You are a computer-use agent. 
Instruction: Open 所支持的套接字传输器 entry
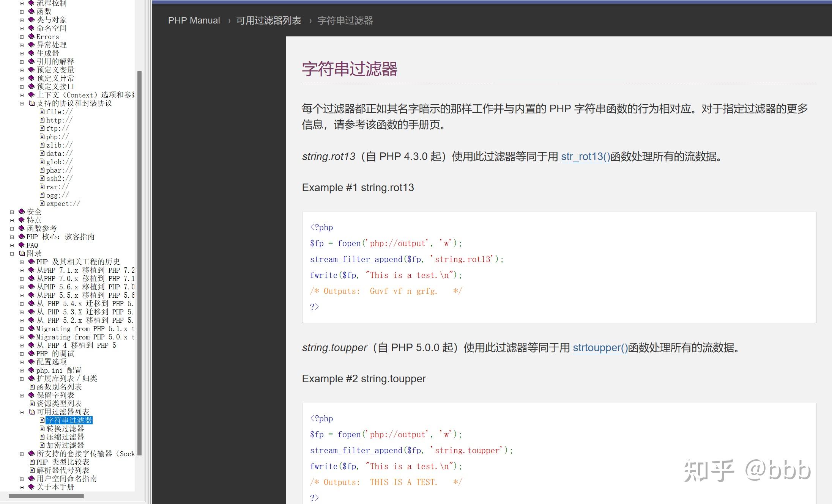(85, 454)
